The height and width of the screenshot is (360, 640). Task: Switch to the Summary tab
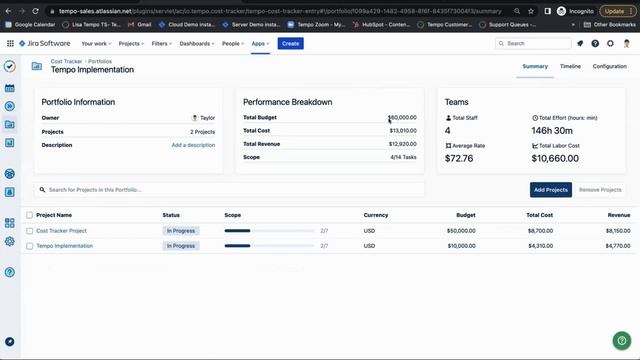tap(535, 66)
